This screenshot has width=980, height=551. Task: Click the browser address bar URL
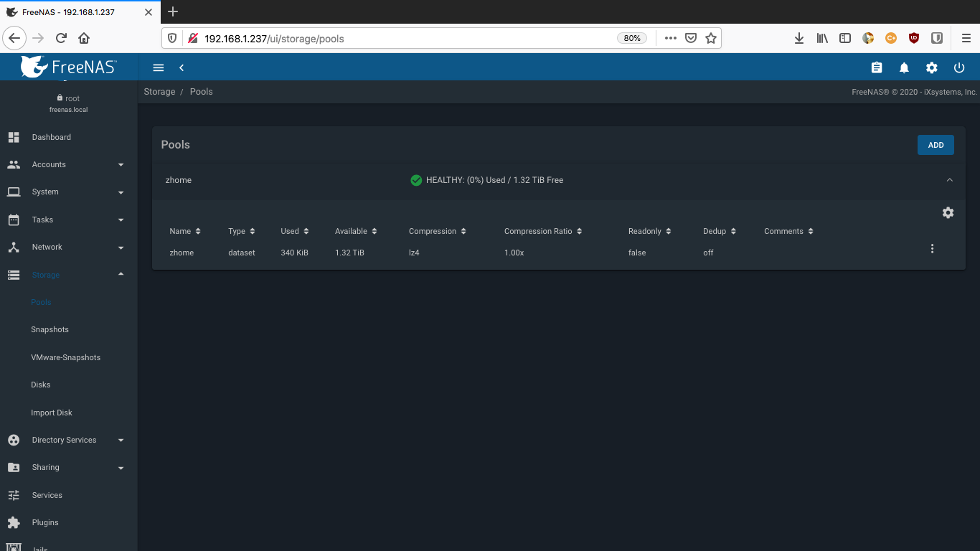coord(274,38)
